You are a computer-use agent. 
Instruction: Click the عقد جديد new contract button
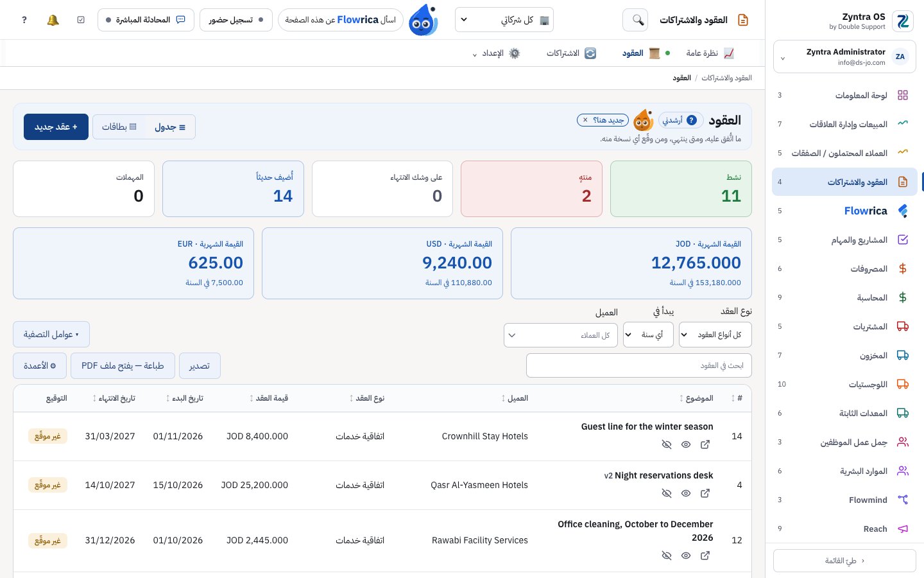[56, 127]
